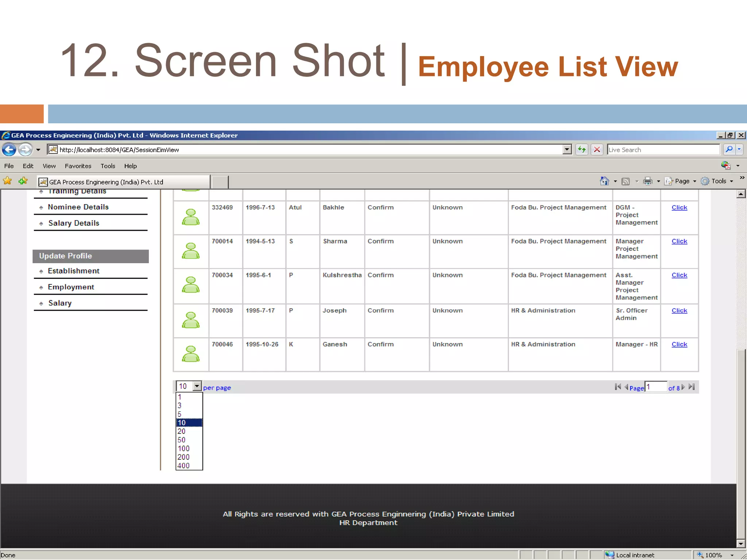
Task: Click employee 700014's green avatar icon
Action: tap(191, 251)
